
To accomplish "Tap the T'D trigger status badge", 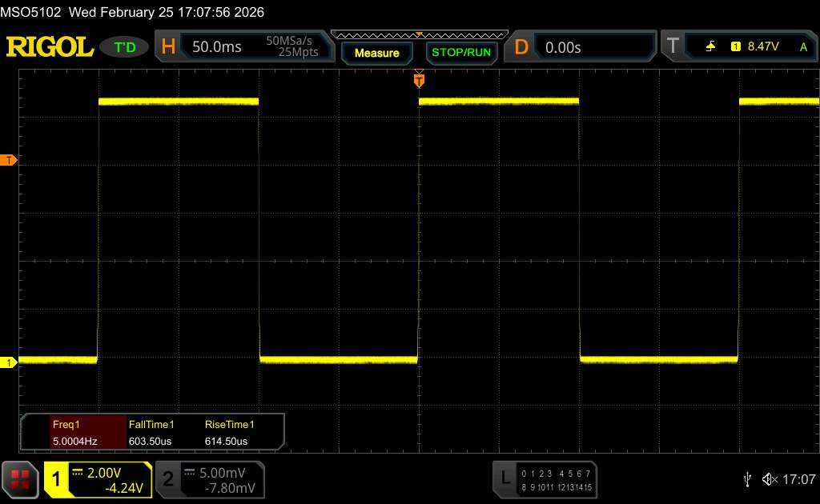I will 126,47.
